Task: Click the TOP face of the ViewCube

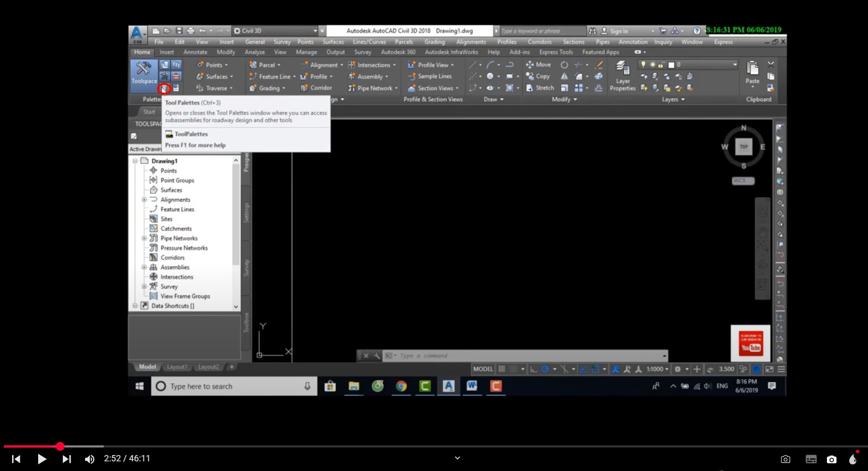Action: [x=743, y=147]
